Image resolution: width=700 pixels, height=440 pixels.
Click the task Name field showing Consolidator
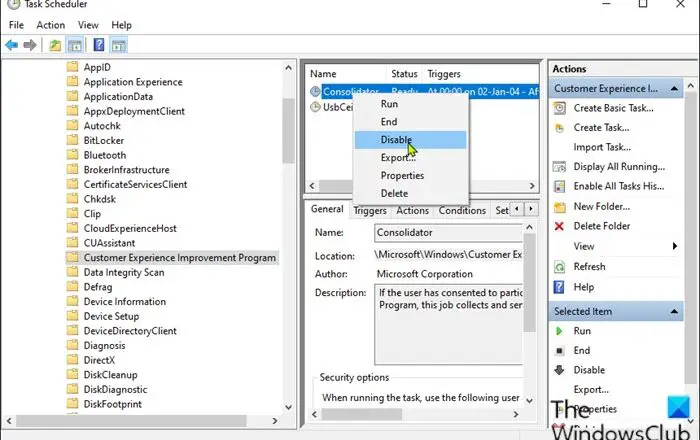[x=448, y=233]
